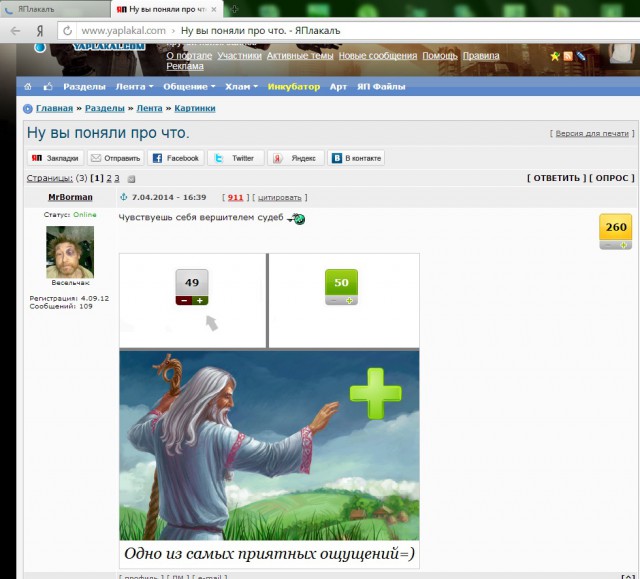Viewport: 640px width, 579px height.
Task: Open the Реклама link
Action: 185,66
